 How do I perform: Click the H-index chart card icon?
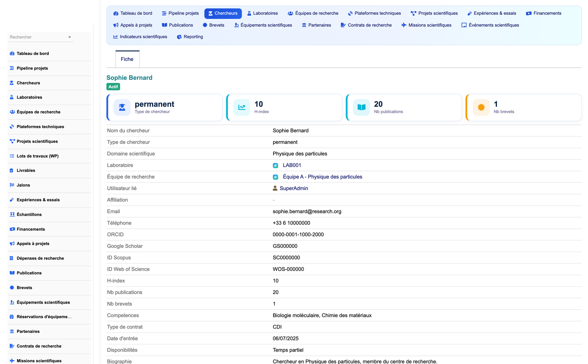point(242,107)
